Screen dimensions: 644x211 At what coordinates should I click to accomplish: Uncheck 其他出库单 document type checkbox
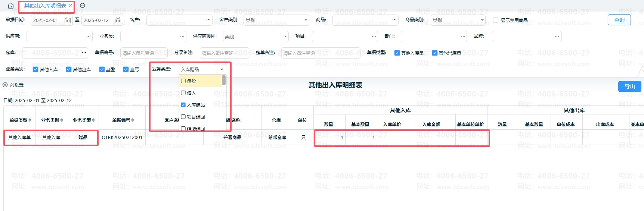435,53
